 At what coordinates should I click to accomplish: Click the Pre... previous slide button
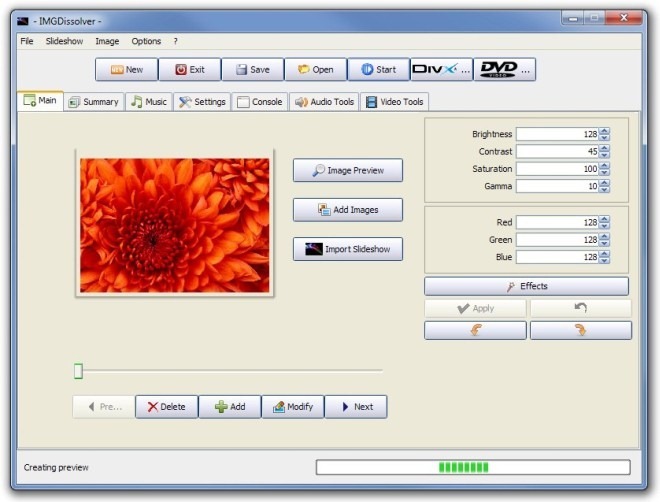(x=104, y=407)
